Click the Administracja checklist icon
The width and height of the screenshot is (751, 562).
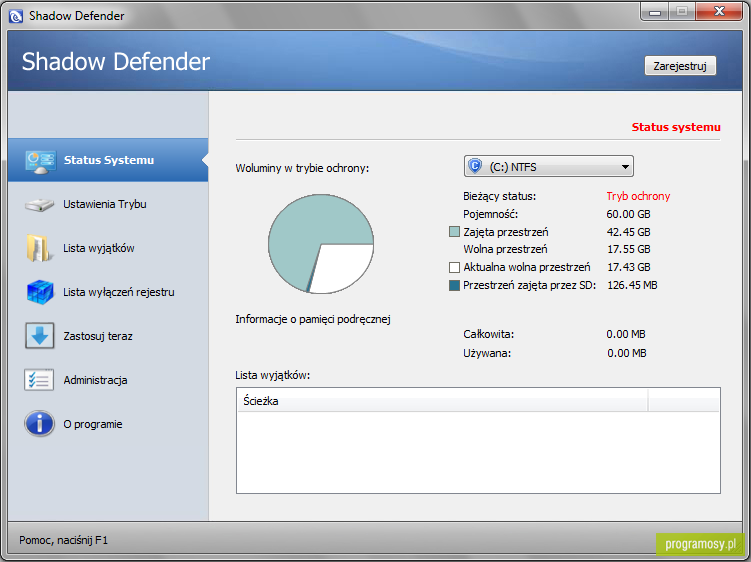39,379
